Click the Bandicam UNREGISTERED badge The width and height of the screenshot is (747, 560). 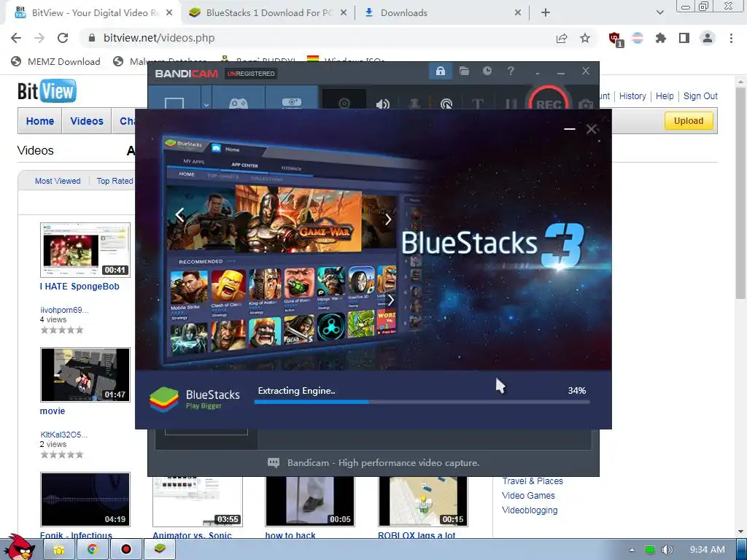251,74
